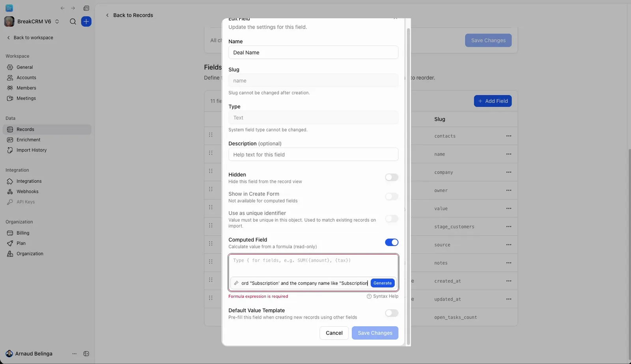Image resolution: width=631 pixels, height=364 pixels.
Task: Expand the BreakCRM V6 workspace switcher
Action: (x=57, y=22)
